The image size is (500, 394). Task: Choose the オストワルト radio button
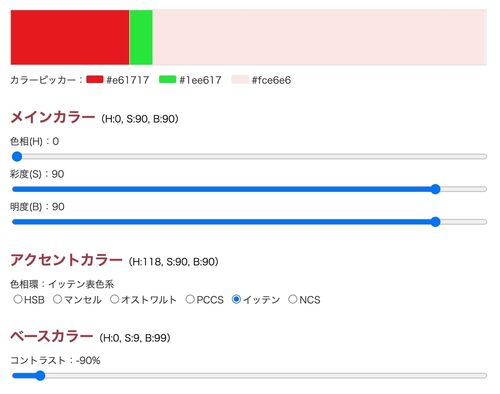[x=114, y=299]
